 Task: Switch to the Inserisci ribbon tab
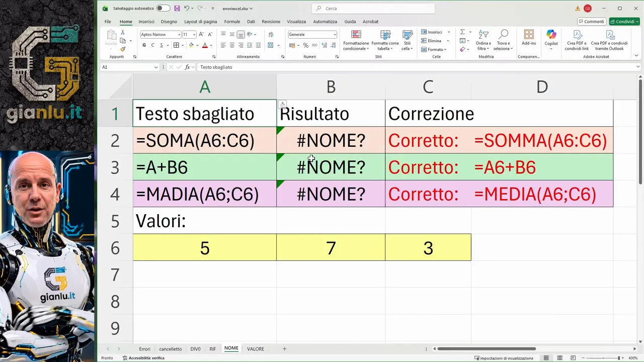tap(146, 22)
